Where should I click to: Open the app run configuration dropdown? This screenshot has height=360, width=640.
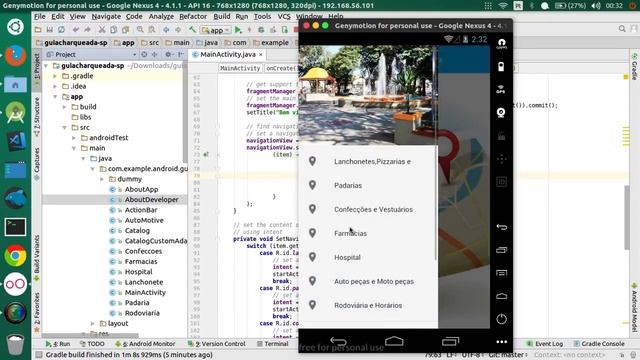[x=216, y=30]
